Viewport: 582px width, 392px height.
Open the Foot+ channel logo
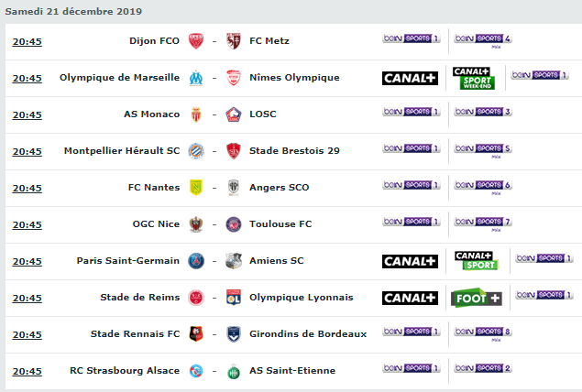[x=477, y=298]
